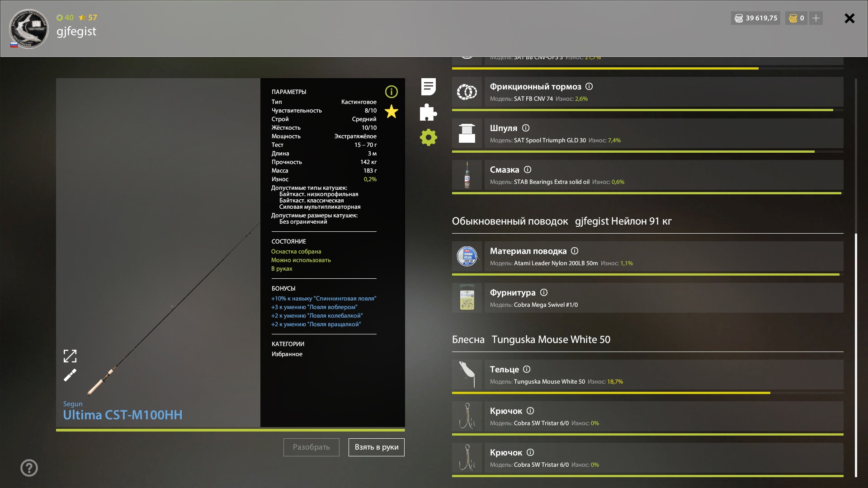868x488 pixels.
Task: Show info for Смазка
Action: click(x=528, y=169)
